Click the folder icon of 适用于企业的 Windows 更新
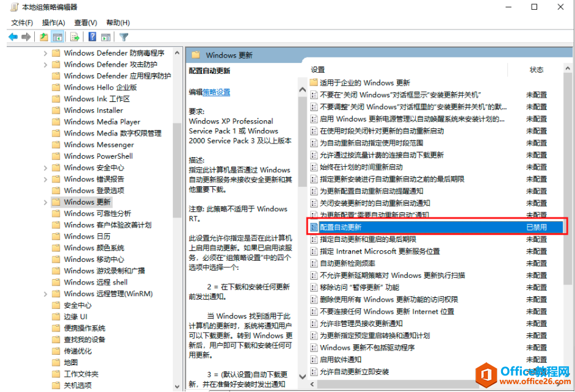 tap(314, 82)
